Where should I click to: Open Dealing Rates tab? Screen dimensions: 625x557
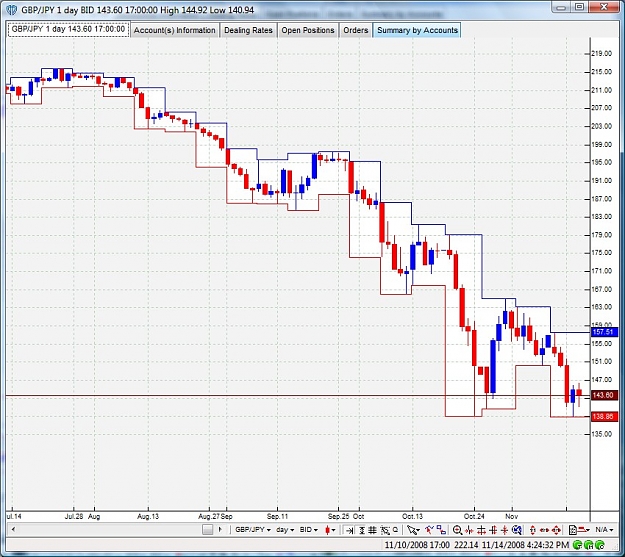(248, 30)
